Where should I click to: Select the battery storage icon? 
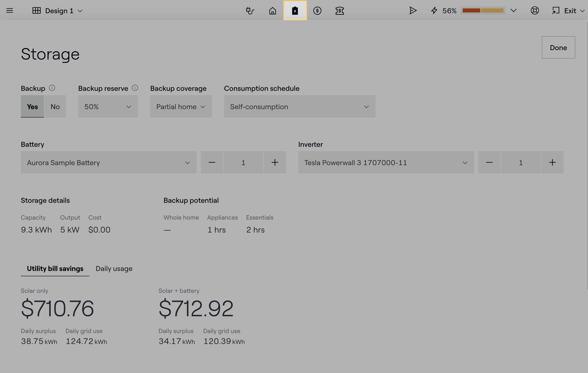(x=295, y=11)
